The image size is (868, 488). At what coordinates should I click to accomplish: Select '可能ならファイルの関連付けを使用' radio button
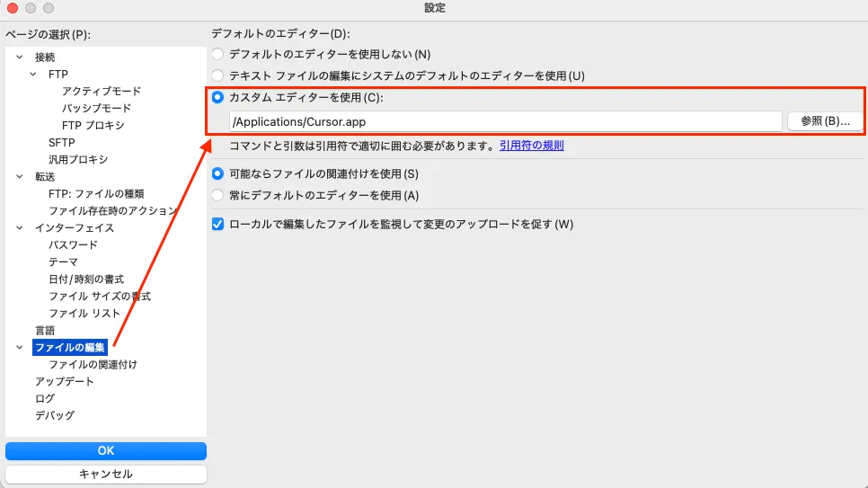click(x=217, y=174)
